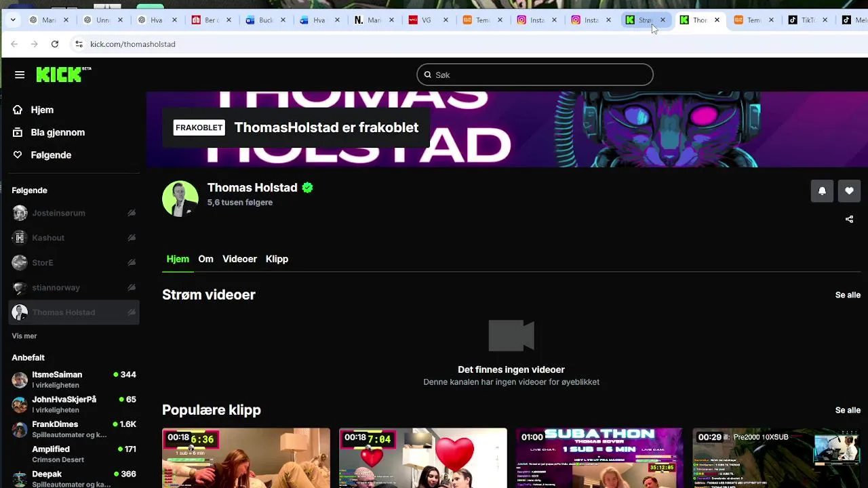The width and height of the screenshot is (868, 488).
Task: Click Det finnes ingen videoer message
Action: (x=511, y=369)
